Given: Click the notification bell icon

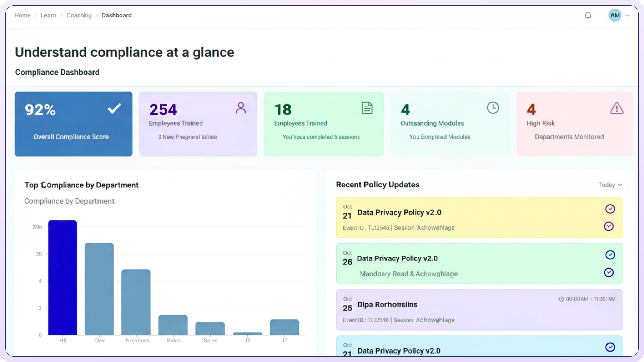Looking at the screenshot, I should (x=588, y=15).
